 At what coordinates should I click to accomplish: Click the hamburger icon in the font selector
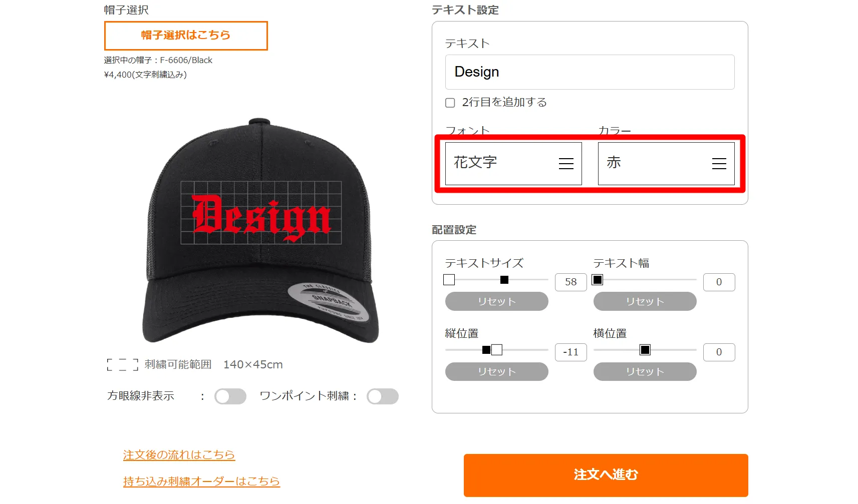click(x=566, y=164)
